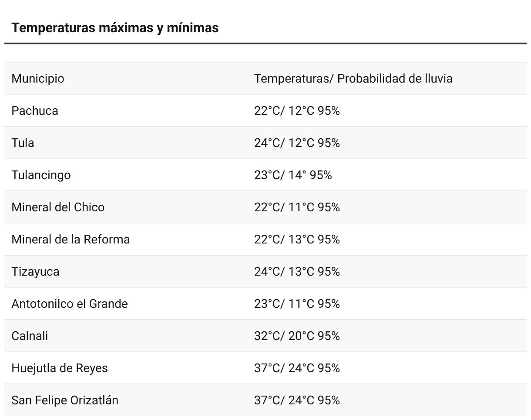This screenshot has height=420, width=531.
Task: Select the Pachuca row name
Action: (35, 111)
